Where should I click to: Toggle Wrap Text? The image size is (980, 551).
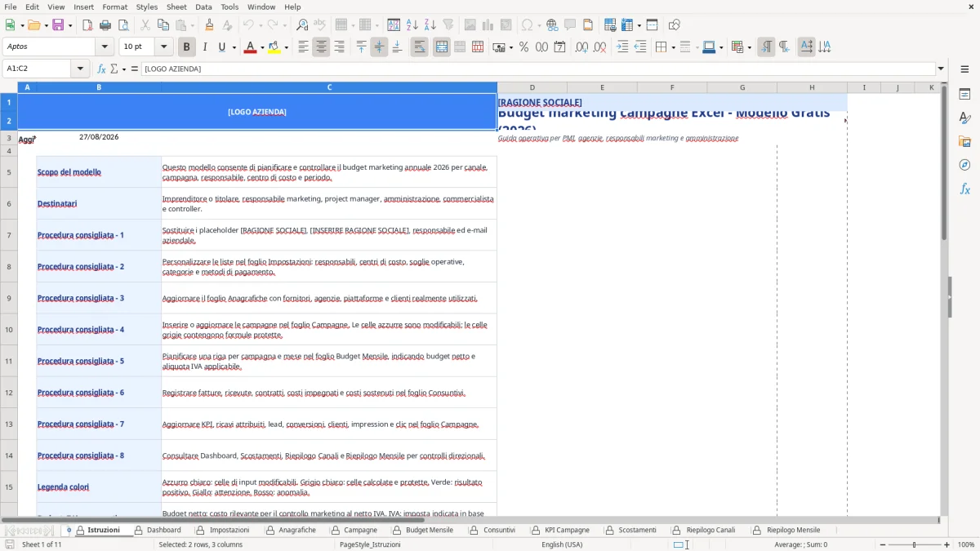419,47
